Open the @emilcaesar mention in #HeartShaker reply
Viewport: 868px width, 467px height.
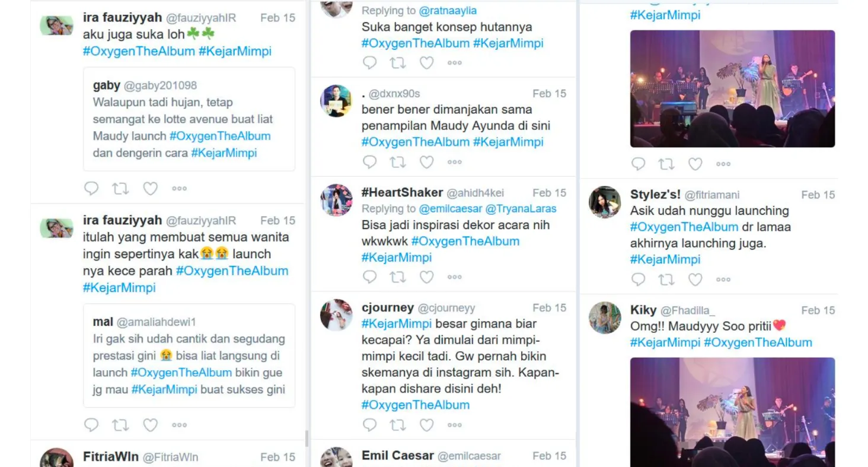tap(451, 209)
